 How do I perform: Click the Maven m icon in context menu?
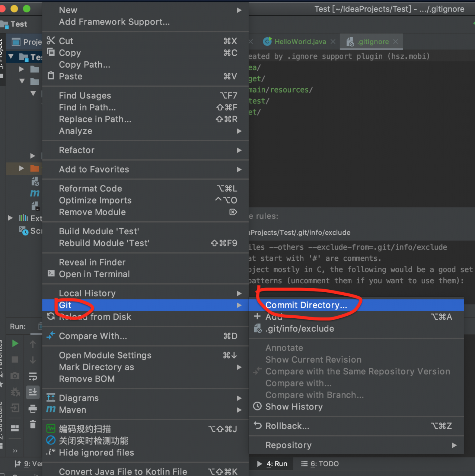click(51, 409)
